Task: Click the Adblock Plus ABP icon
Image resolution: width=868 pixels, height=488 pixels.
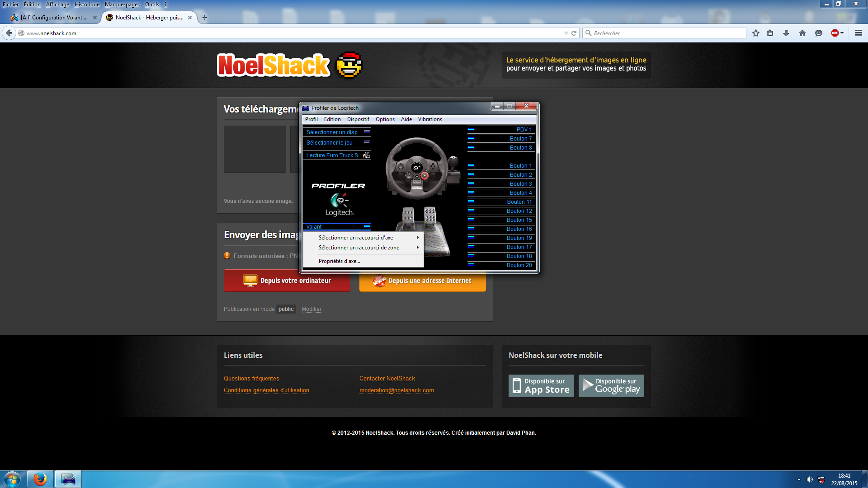Action: coord(835,33)
